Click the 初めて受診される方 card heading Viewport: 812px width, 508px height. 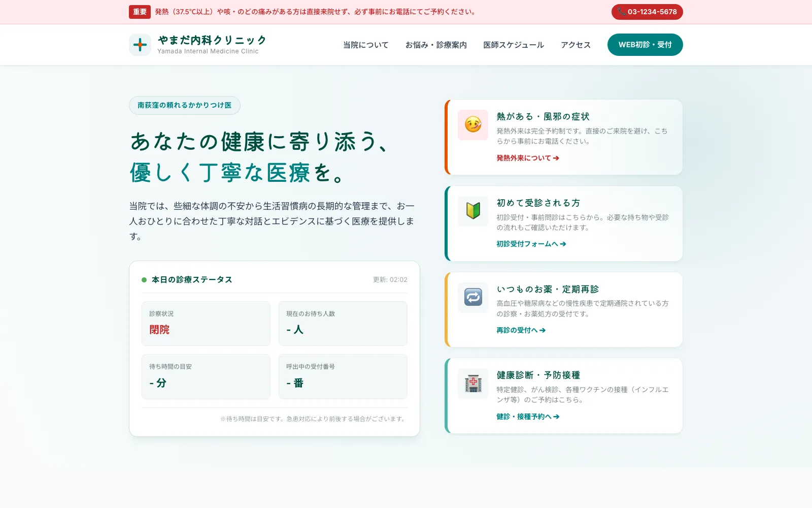(x=538, y=203)
